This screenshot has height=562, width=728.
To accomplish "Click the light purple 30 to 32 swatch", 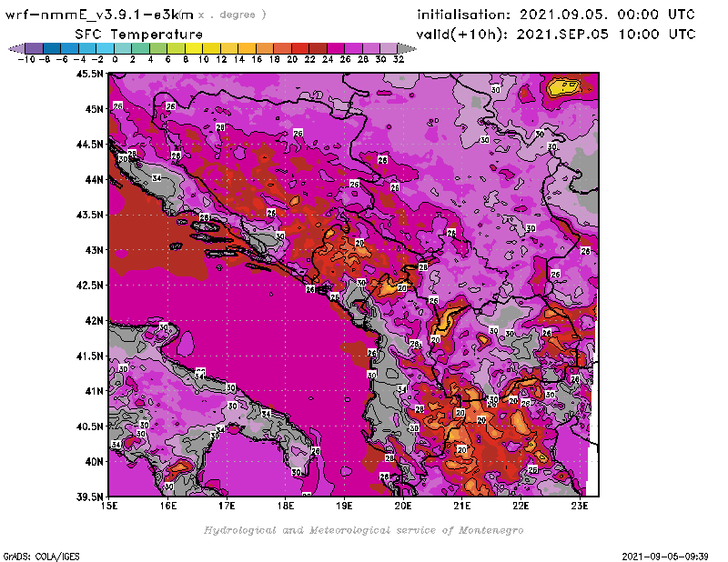I will (x=389, y=48).
